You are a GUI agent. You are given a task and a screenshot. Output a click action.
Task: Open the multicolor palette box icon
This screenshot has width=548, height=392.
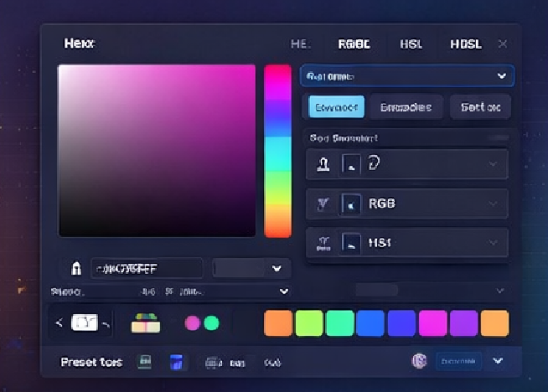point(146,322)
